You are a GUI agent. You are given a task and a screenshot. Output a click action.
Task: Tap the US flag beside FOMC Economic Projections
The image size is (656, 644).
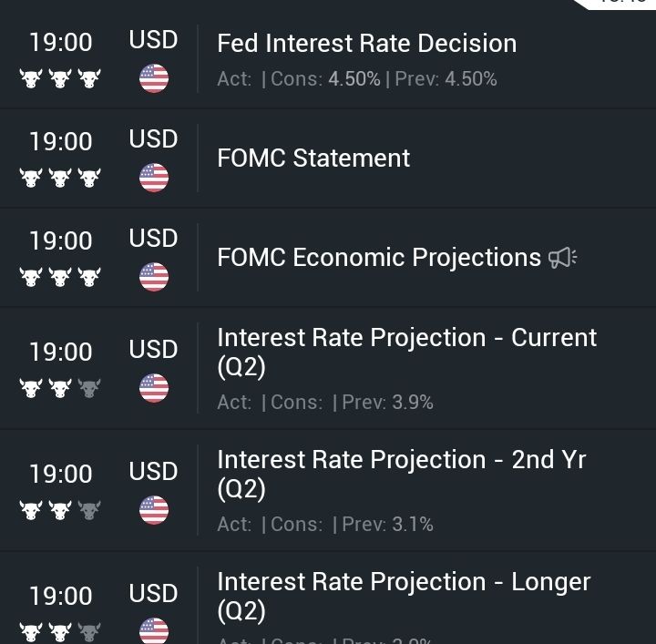pos(154,277)
